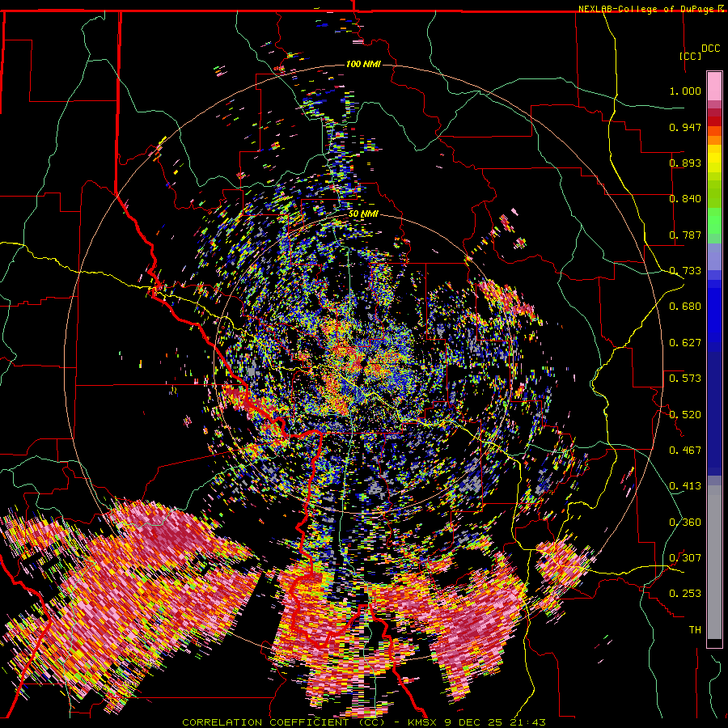Click the 0.253 scale value

[685, 594]
